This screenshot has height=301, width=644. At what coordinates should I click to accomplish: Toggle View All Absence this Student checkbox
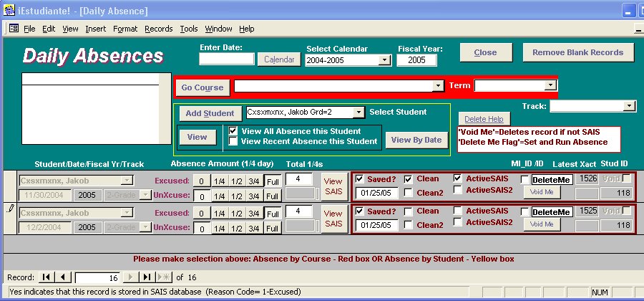233,130
